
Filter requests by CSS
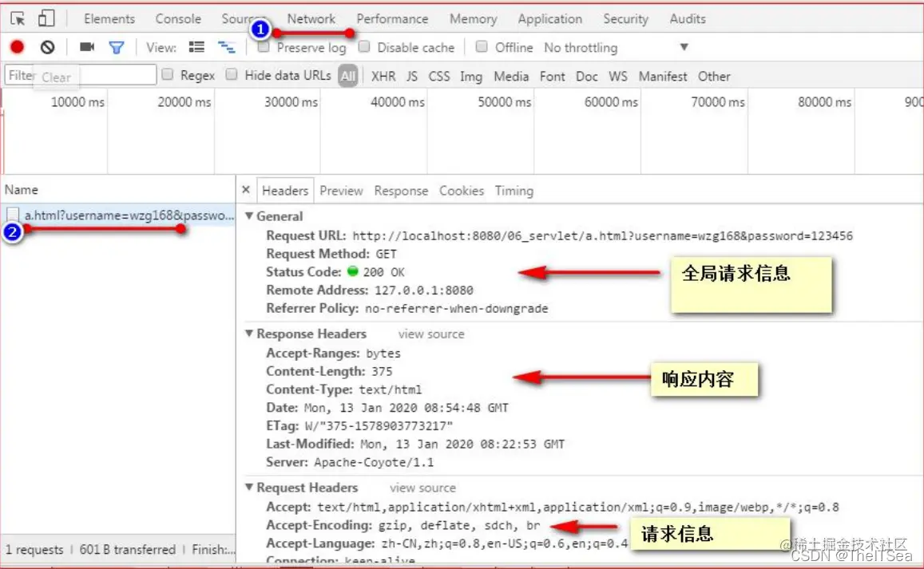439,76
